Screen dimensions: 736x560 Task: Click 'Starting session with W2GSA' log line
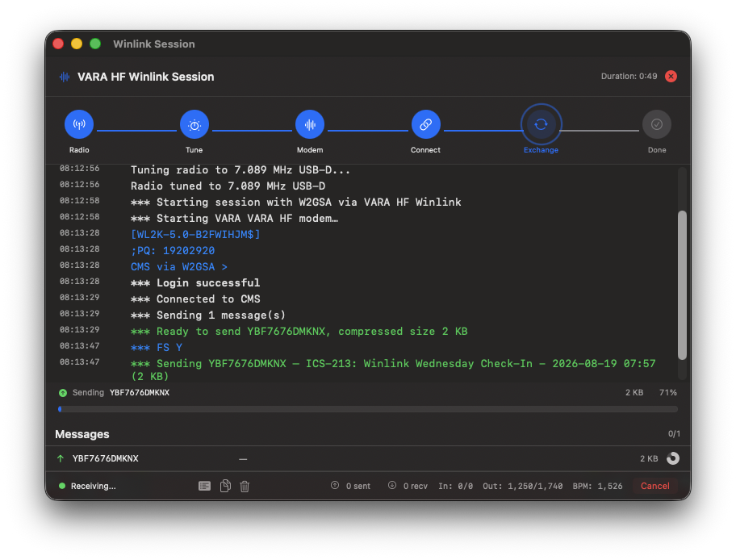coord(295,202)
